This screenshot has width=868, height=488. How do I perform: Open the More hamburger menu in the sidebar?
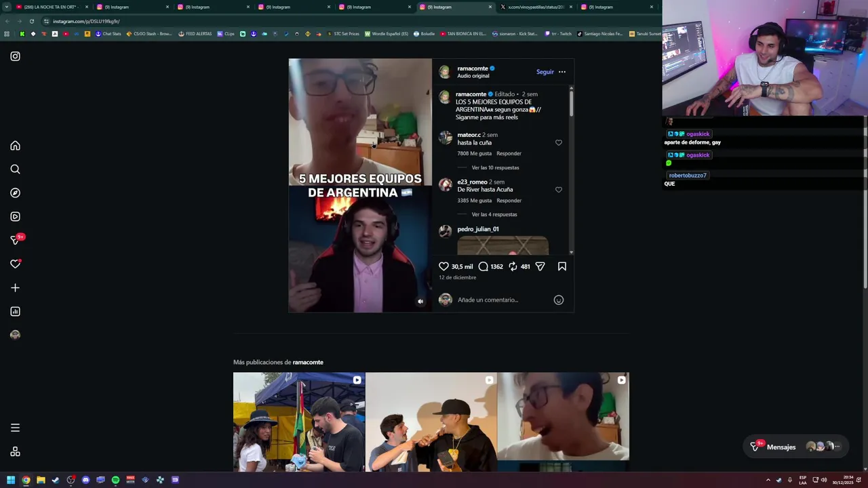click(15, 428)
